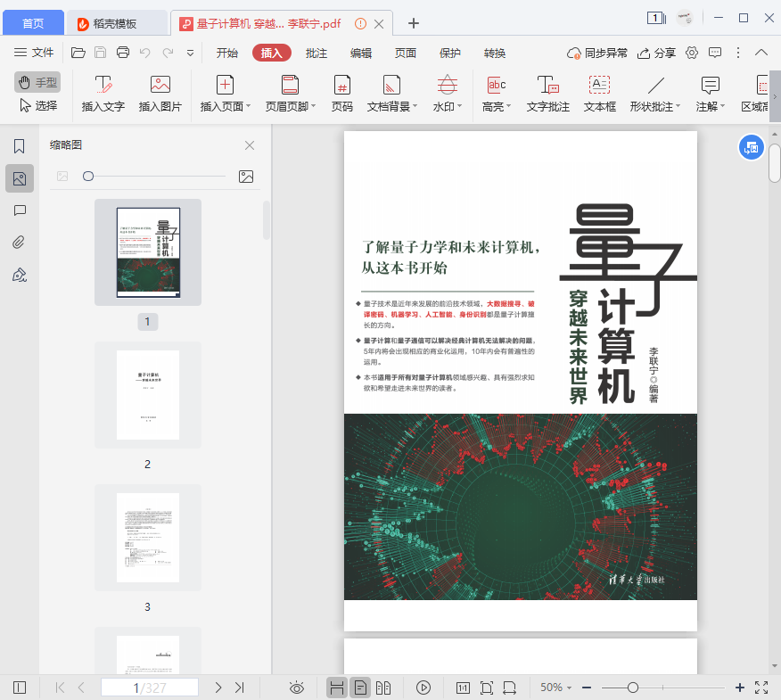
Task: Click the open folder icon
Action: [78, 53]
